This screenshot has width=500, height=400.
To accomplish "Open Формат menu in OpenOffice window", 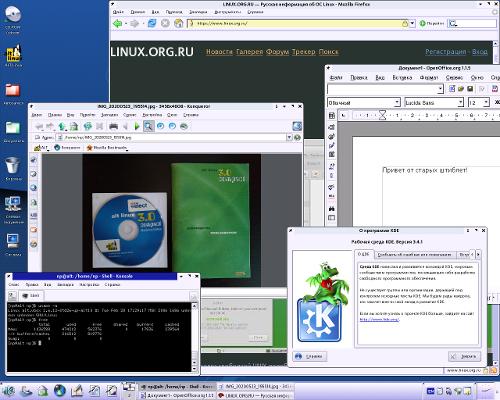I will (429, 77).
